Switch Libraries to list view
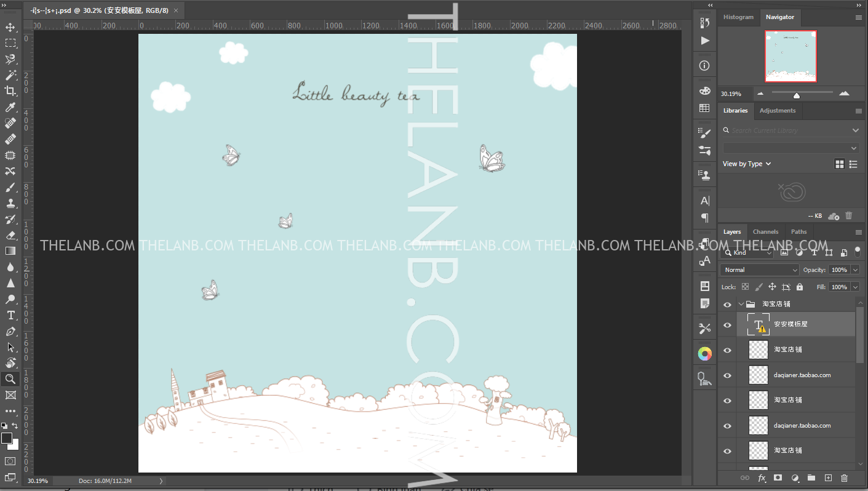This screenshot has height=491, width=868. coord(853,164)
